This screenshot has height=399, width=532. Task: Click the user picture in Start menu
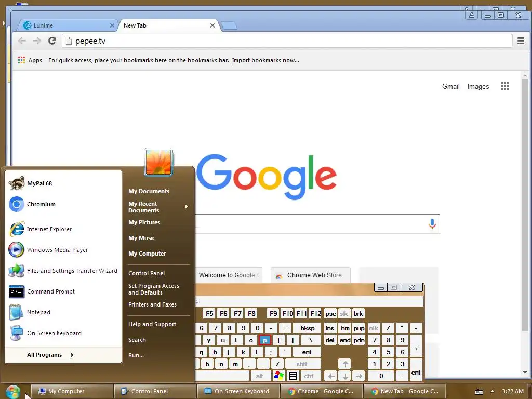158,162
